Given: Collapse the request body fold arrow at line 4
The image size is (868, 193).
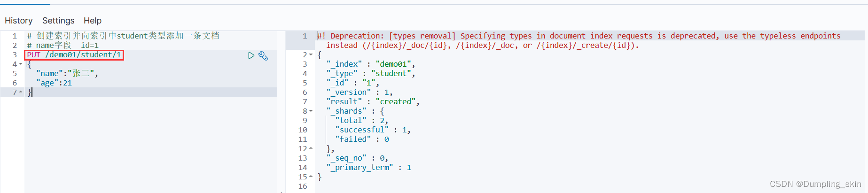Looking at the screenshot, I should [x=21, y=64].
